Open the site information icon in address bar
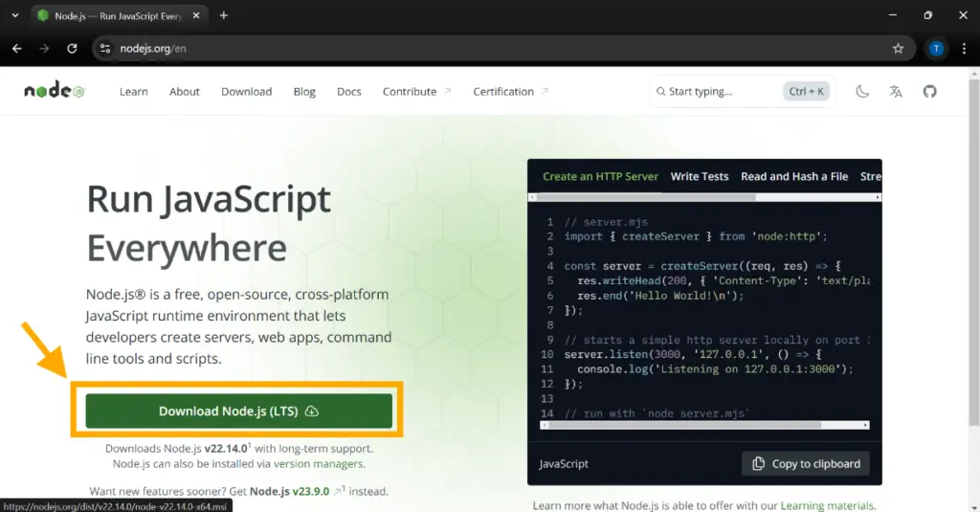Viewport: 980px width, 512px height. [x=105, y=48]
